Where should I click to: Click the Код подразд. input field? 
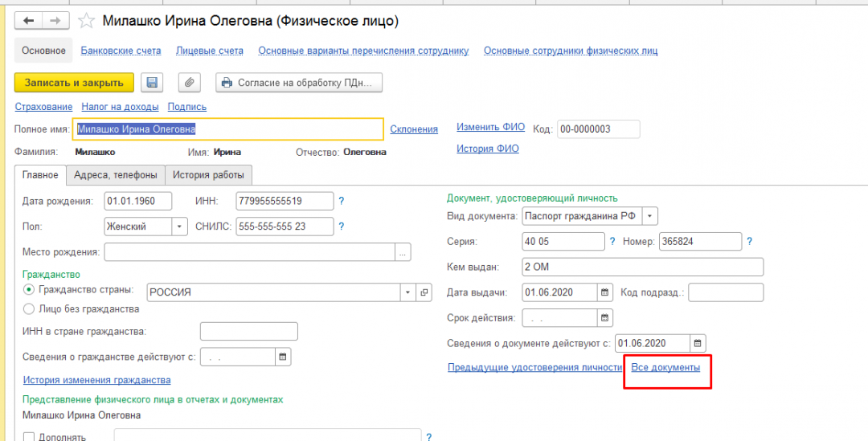pyautogui.click(x=726, y=292)
